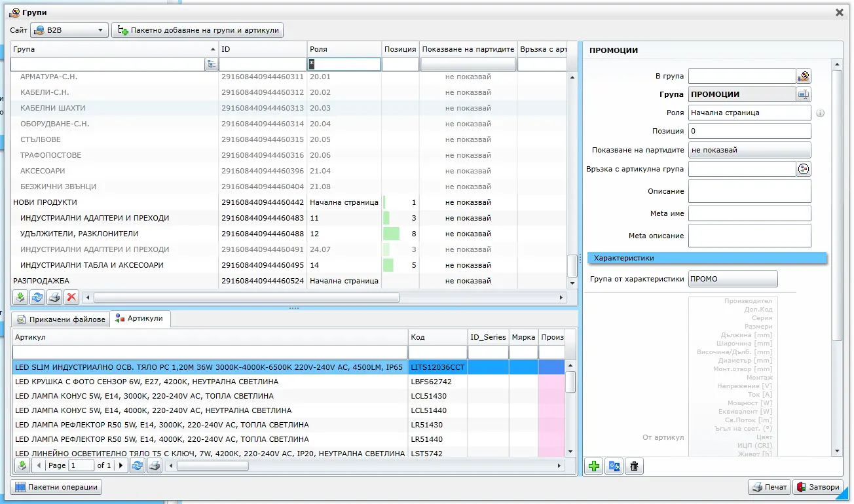The height and width of the screenshot is (504, 854).
Task: Click ID_Series column header
Action: [488, 337]
